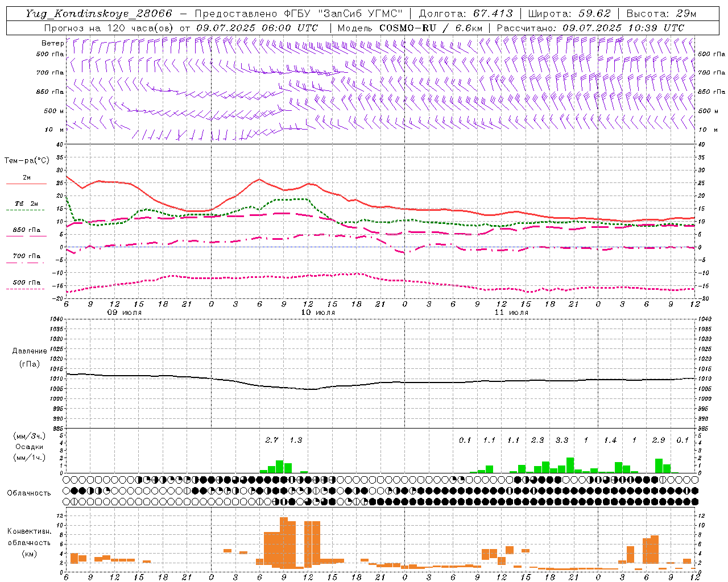Click the Облачность cloud cover label
This screenshot has height=582, width=728.
29,493
